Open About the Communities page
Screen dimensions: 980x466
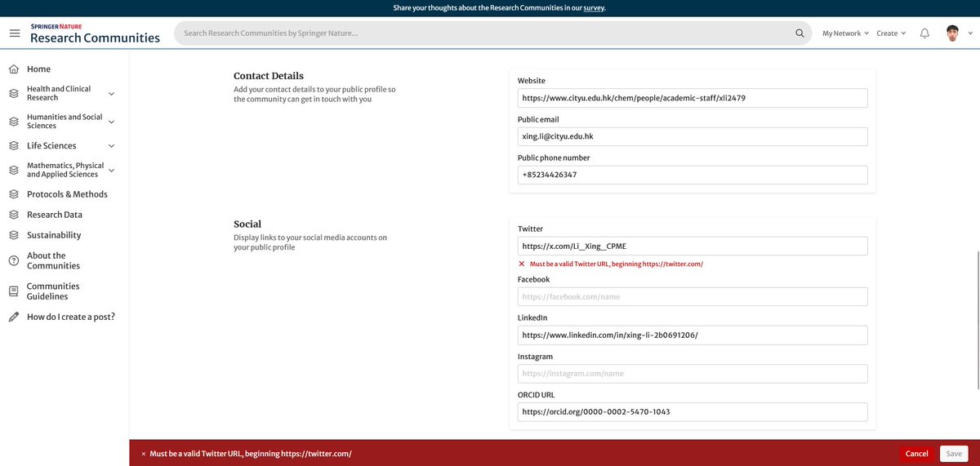53,261
